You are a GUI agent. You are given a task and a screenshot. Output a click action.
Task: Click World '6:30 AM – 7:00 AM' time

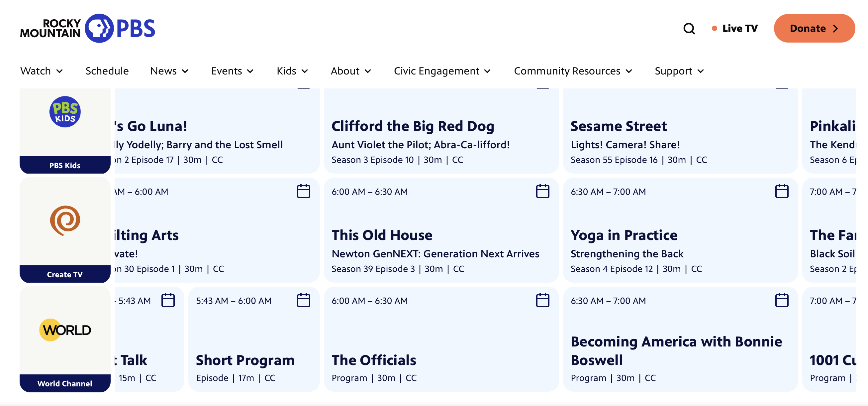608,301
